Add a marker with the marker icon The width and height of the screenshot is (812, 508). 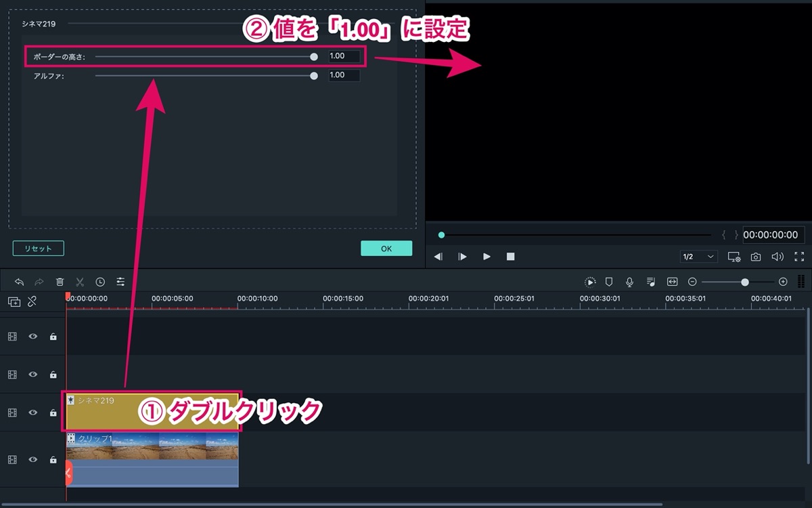[609, 282]
